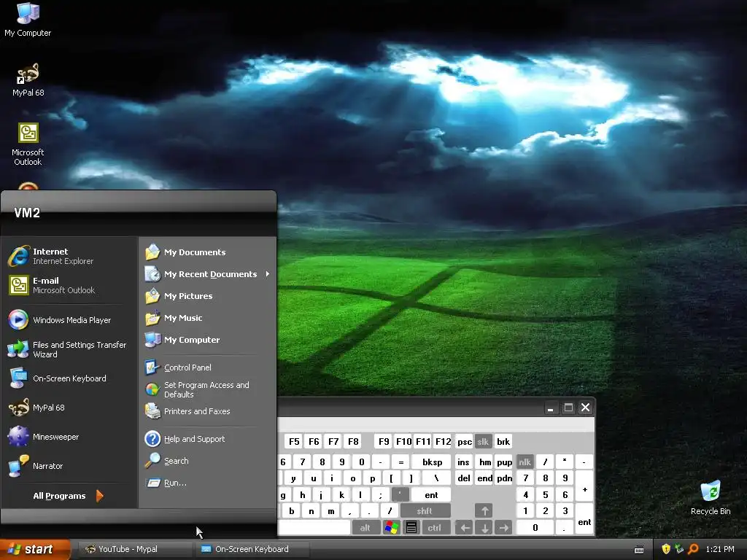Image resolution: width=747 pixels, height=560 pixels.
Task: Open Help and Support
Action: pos(208,439)
